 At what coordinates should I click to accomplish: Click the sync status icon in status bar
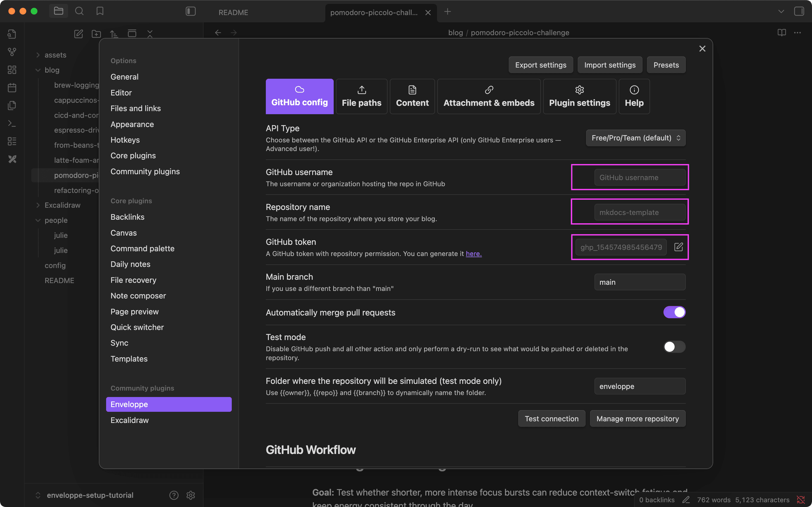tap(801, 500)
